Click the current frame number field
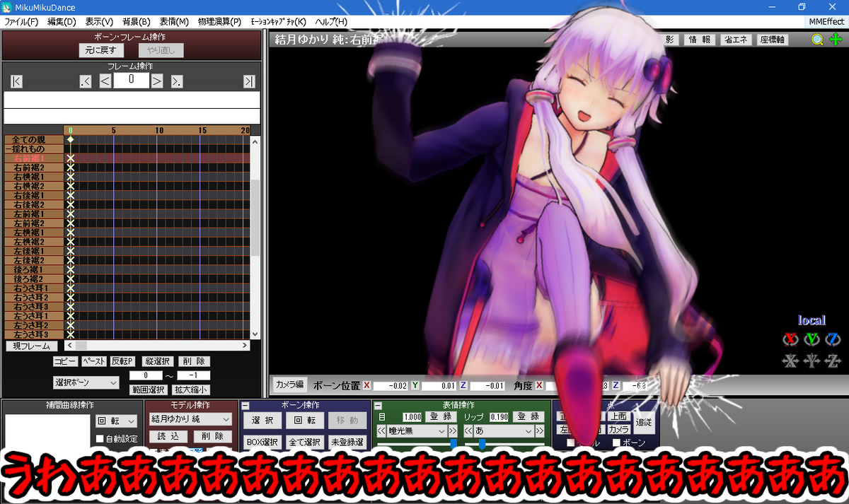This screenshot has height=504, width=849. (131, 81)
